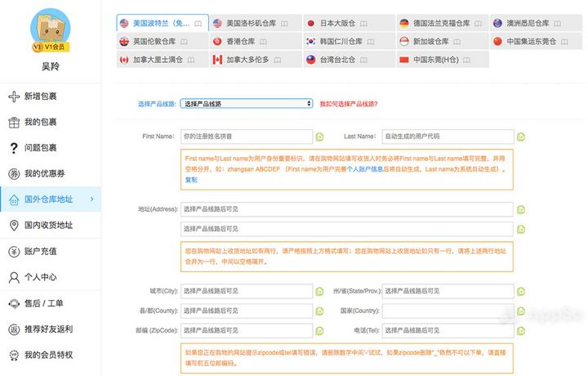Screen dimensions: 588x376
Task: Focus the County input field
Action: coord(247,311)
